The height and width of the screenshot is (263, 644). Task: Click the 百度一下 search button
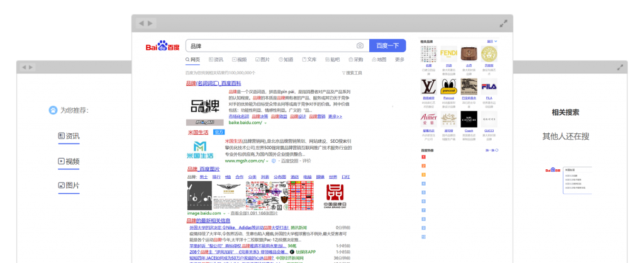click(387, 45)
